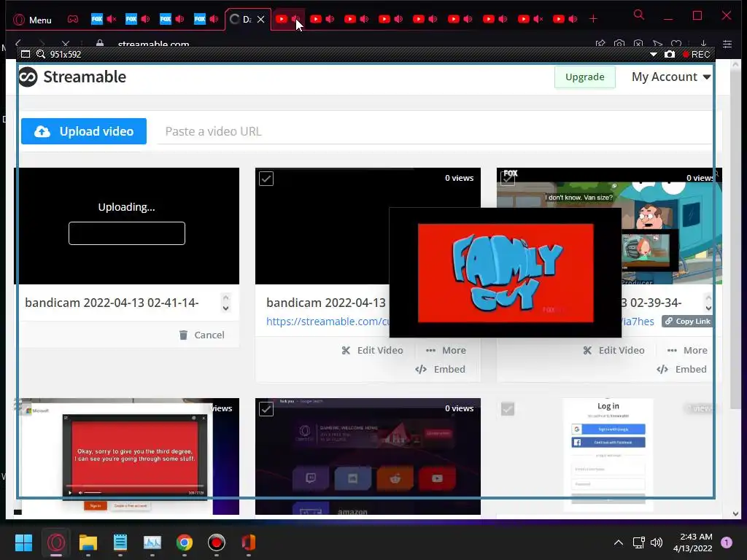Show hidden tray icons chevron

[619, 542]
